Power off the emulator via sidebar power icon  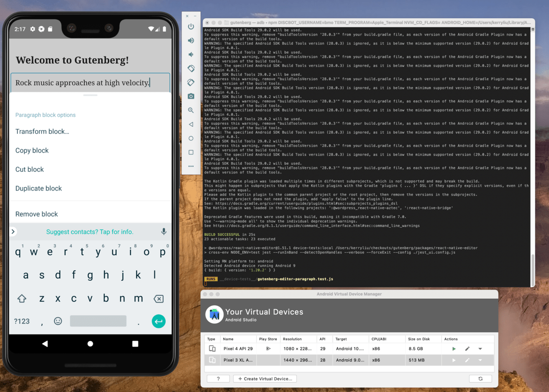(x=191, y=26)
